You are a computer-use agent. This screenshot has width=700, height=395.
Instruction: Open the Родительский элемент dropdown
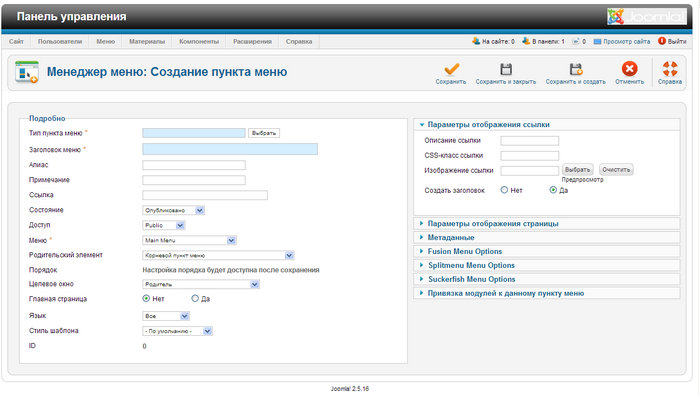coord(218,255)
